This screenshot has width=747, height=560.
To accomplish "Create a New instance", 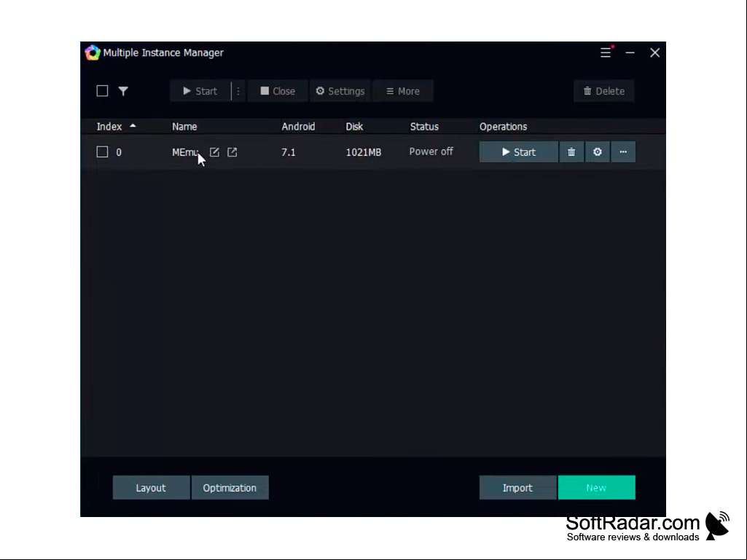I will coord(596,488).
